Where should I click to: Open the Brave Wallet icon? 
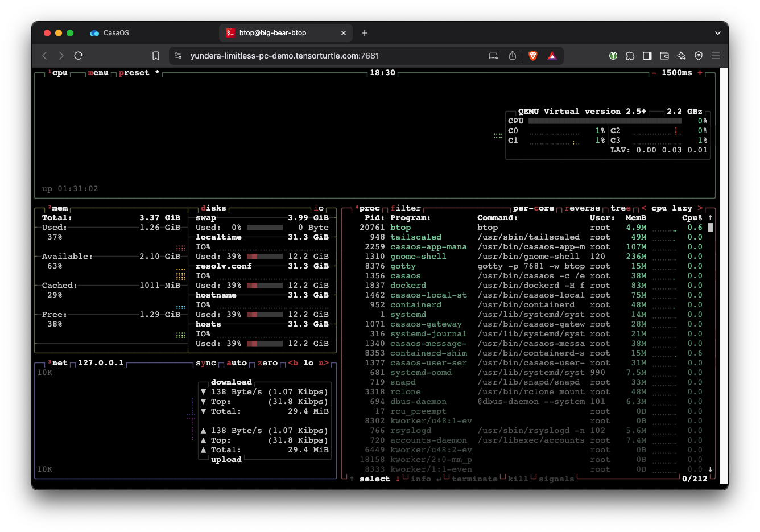pos(664,56)
